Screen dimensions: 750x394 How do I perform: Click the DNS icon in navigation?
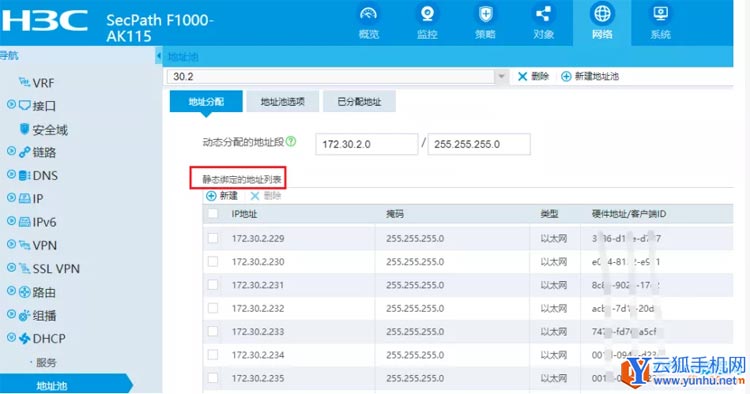(x=24, y=175)
